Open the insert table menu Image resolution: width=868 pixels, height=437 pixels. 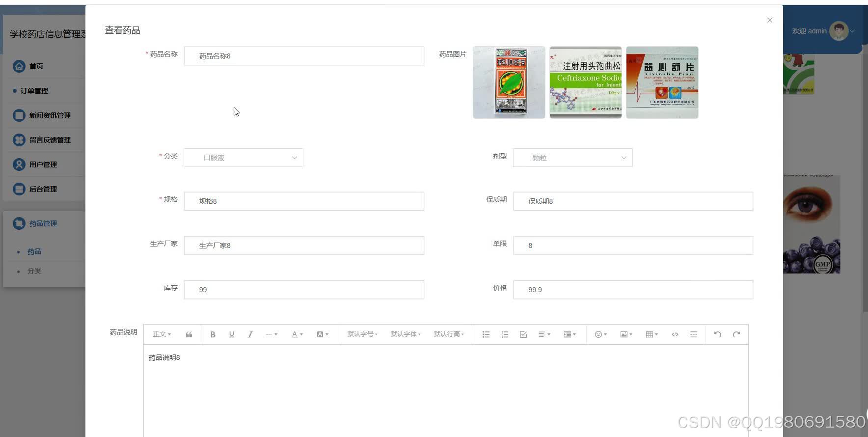point(652,334)
